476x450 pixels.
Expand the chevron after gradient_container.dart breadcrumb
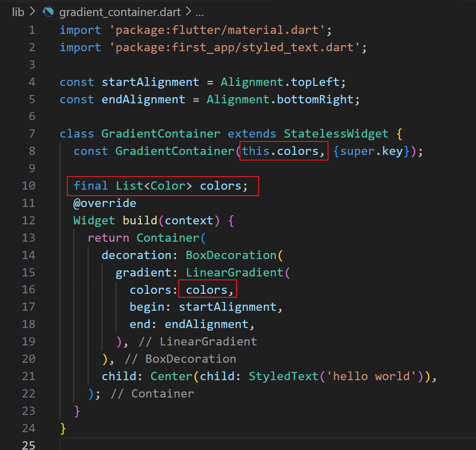[188, 12]
